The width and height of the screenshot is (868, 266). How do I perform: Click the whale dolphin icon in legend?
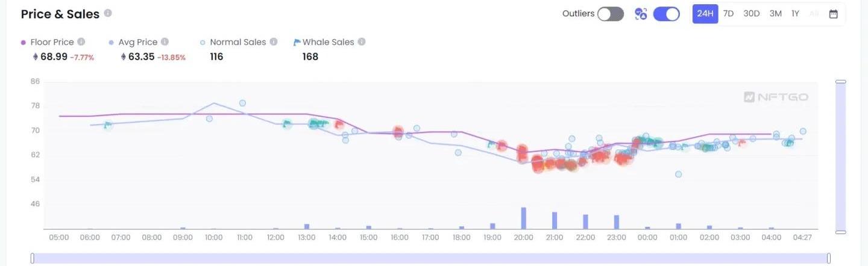tap(297, 42)
